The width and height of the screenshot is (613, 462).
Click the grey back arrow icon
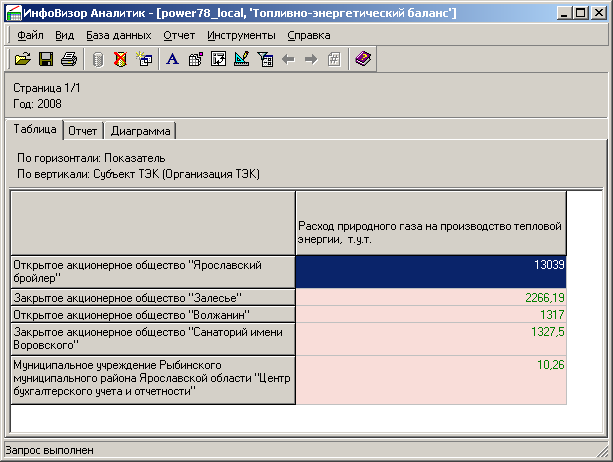pyautogui.click(x=288, y=59)
